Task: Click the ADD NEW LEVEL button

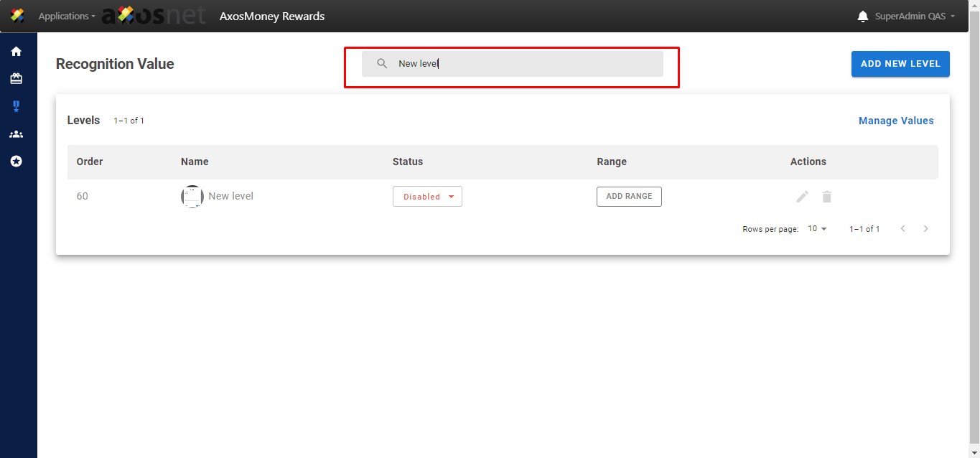Action: pos(900,64)
